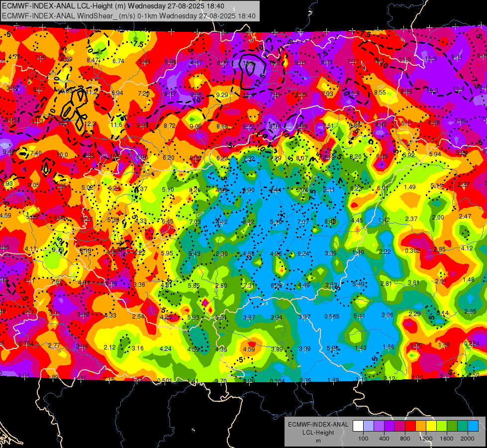The width and height of the screenshot is (487, 448).
Task: Click the legend tick label '1200'
Action: (x=425, y=439)
